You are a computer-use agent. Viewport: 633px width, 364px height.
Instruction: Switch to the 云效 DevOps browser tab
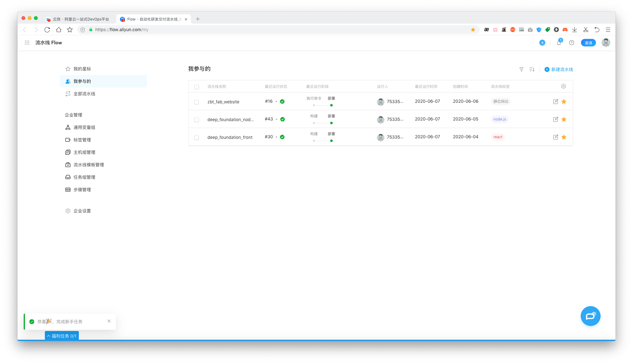(x=80, y=19)
